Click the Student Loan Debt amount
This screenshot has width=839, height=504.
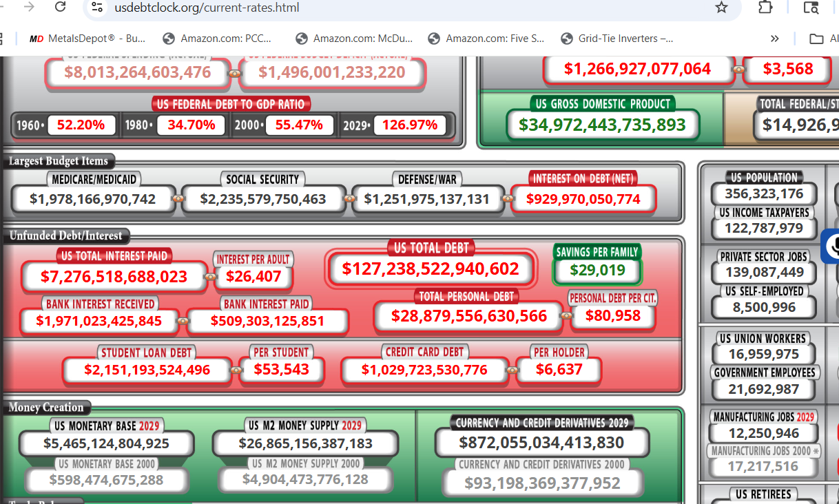point(147,370)
